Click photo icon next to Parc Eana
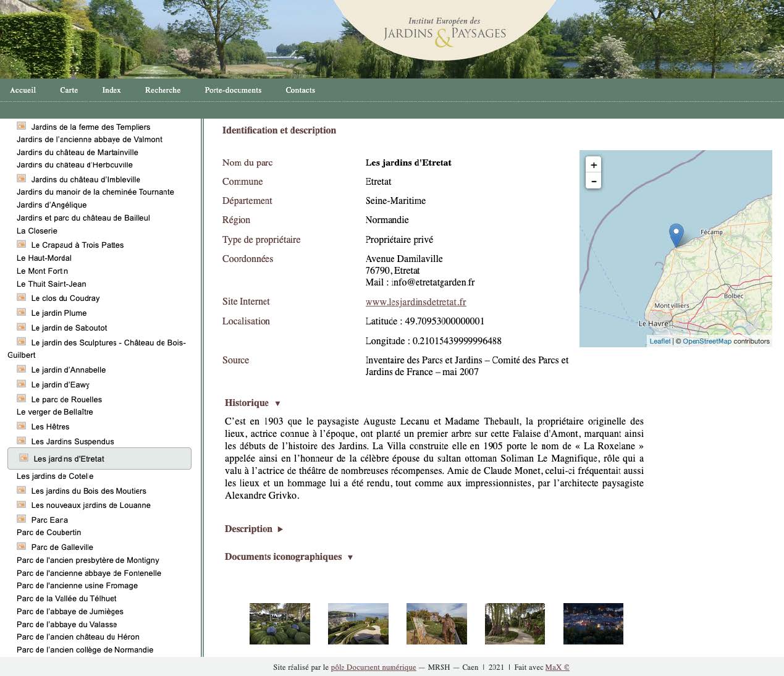This screenshot has height=676, width=784. [21, 520]
